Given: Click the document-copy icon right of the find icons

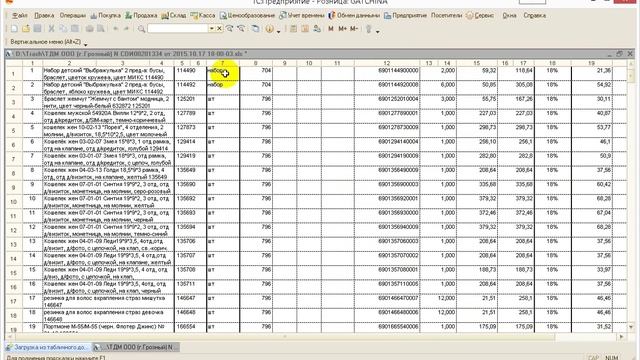Looking at the screenshot, I should [256, 29].
